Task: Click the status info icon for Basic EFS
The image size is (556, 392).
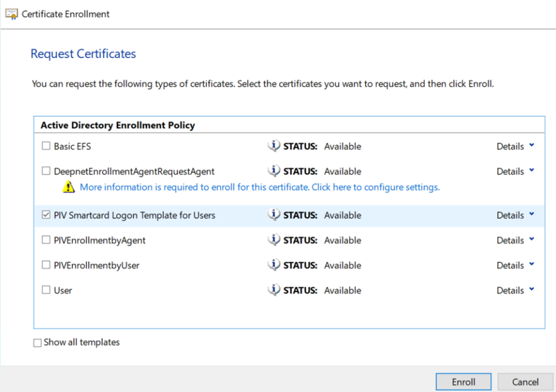Action: (x=274, y=146)
